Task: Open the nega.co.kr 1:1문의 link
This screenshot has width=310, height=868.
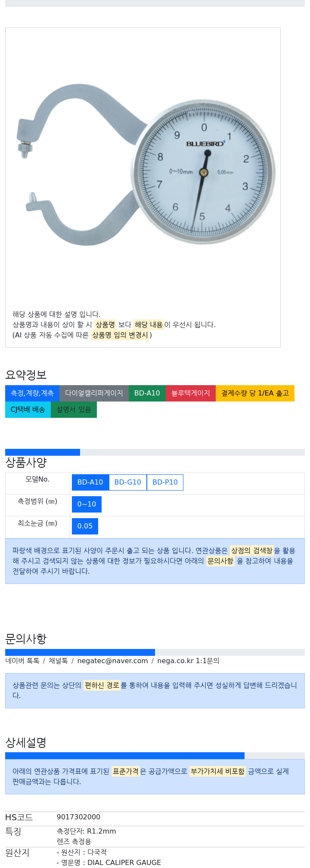Action: coord(188,661)
